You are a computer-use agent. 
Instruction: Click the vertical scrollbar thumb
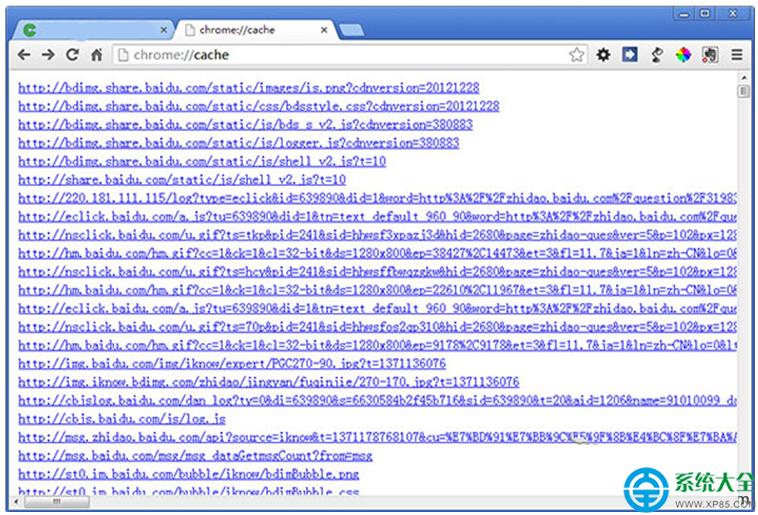coord(743,91)
